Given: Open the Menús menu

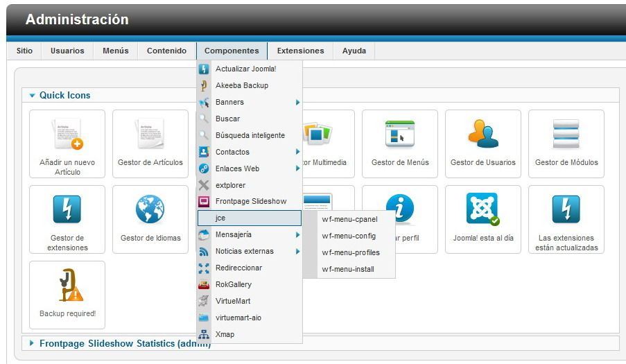Looking at the screenshot, I should click(115, 51).
